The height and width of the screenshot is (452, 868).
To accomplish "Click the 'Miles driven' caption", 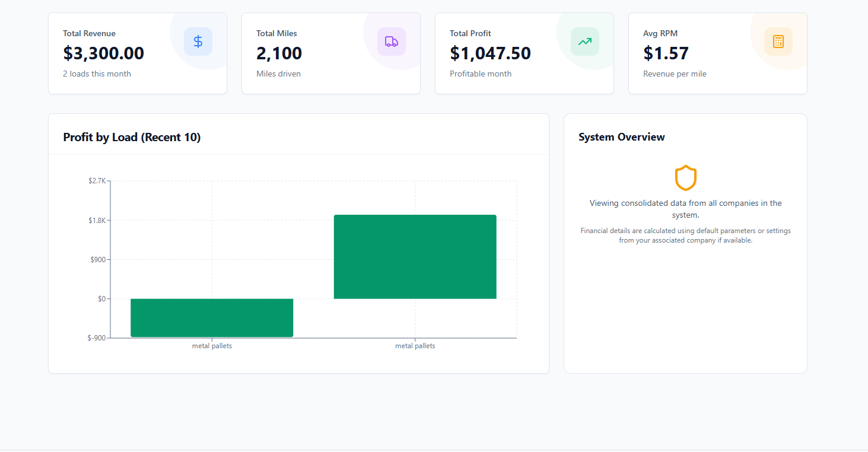I will coord(279,74).
